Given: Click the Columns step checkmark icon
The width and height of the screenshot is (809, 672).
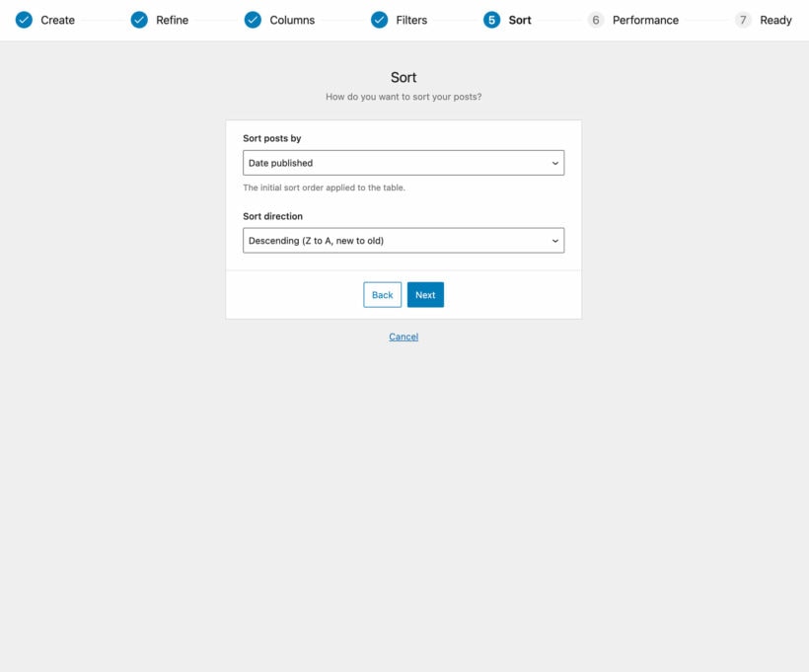Looking at the screenshot, I should (252, 19).
